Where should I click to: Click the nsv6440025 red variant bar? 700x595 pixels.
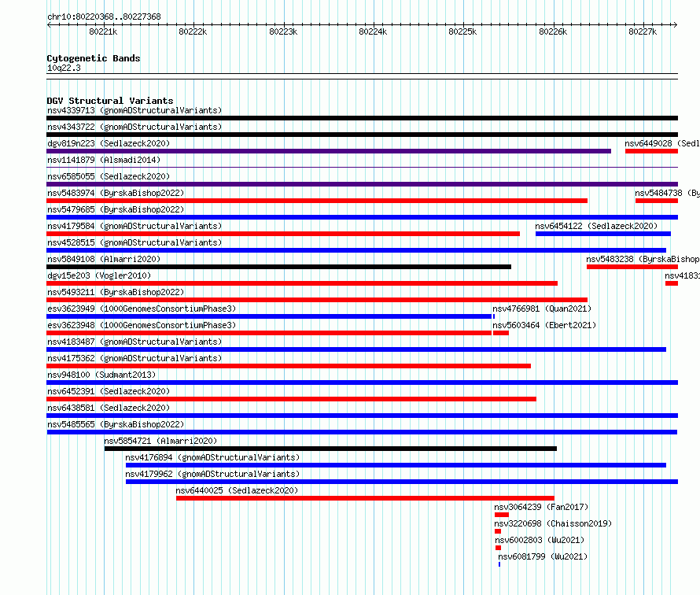365,498
